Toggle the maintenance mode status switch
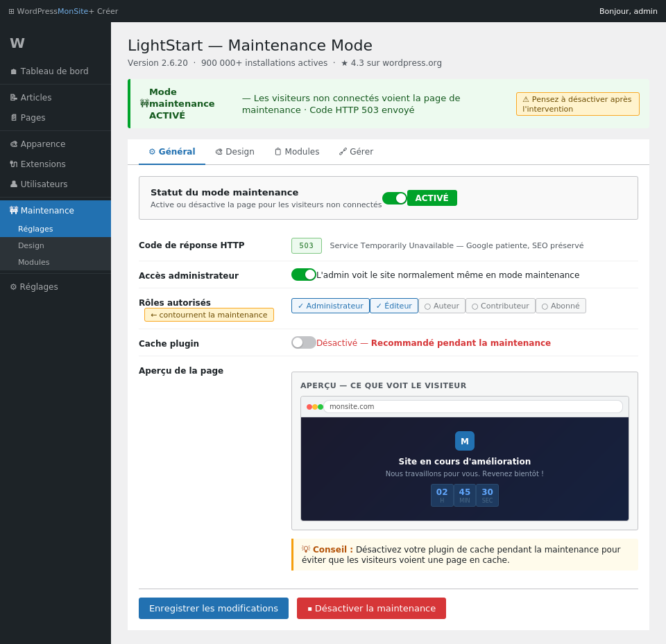The width and height of the screenshot is (666, 644). 395,198
